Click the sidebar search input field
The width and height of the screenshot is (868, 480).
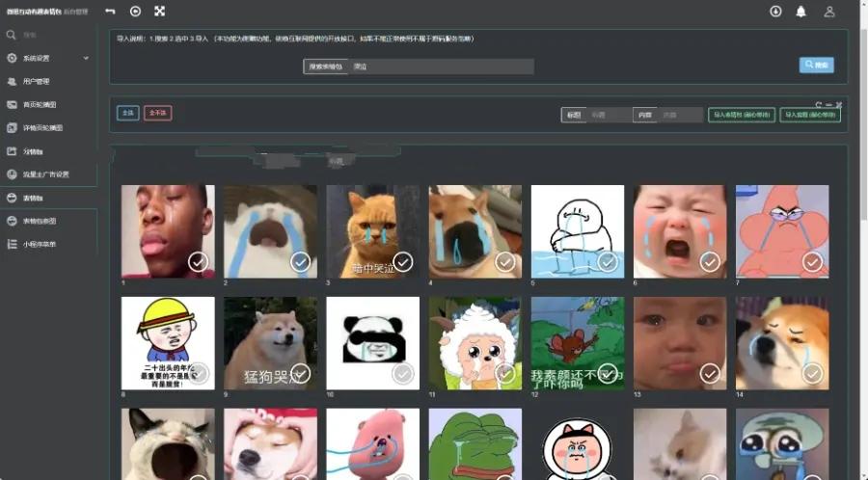[55, 35]
